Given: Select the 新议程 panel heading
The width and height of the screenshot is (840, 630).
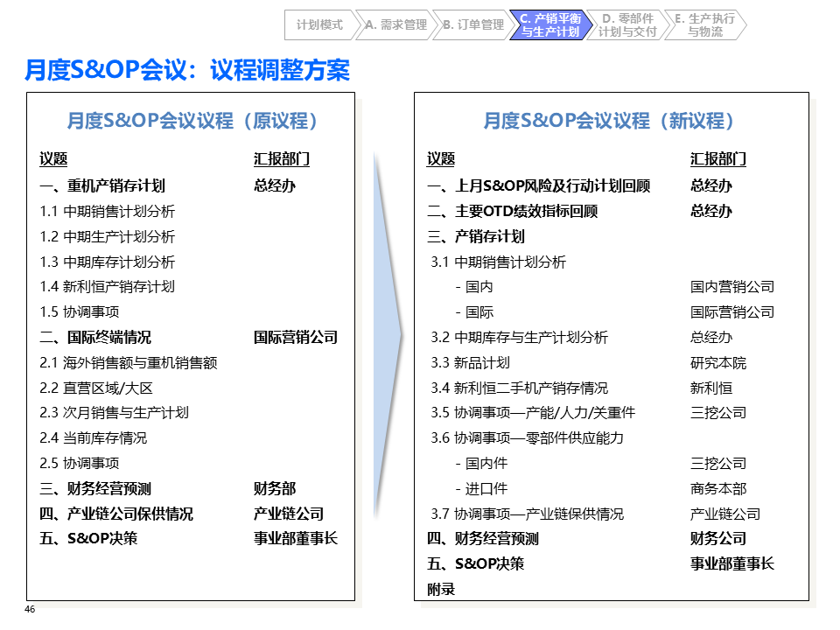Looking at the screenshot, I should (x=608, y=121).
